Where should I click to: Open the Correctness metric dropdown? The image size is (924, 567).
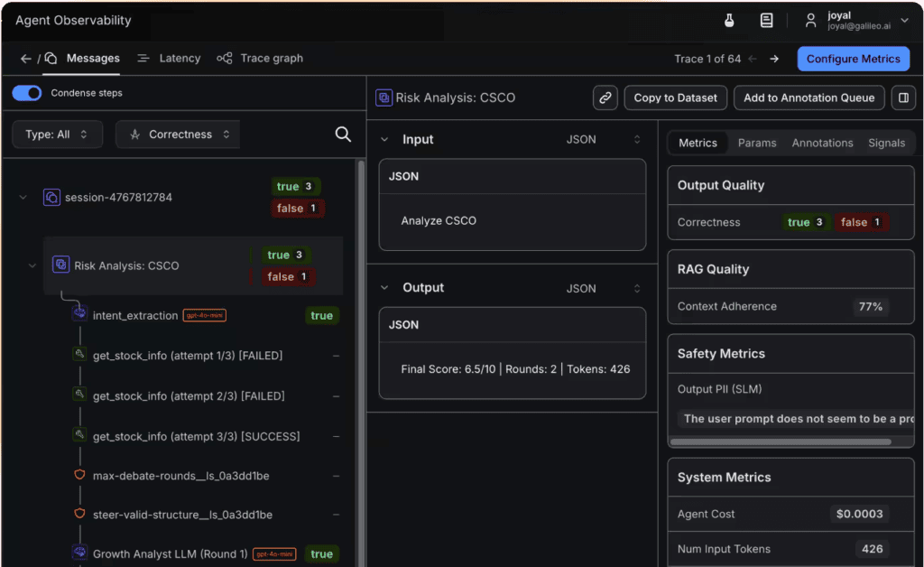pos(178,135)
